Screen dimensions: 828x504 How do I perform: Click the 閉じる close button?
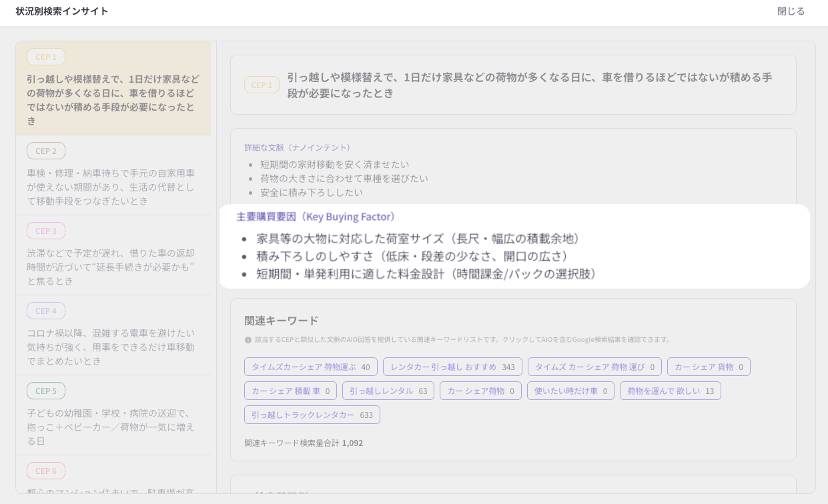[791, 11]
